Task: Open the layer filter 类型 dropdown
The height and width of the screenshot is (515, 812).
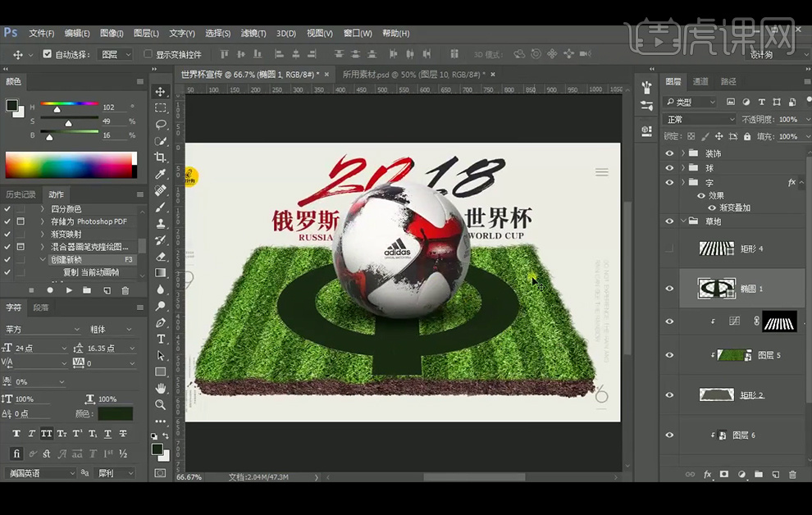Action: point(691,102)
